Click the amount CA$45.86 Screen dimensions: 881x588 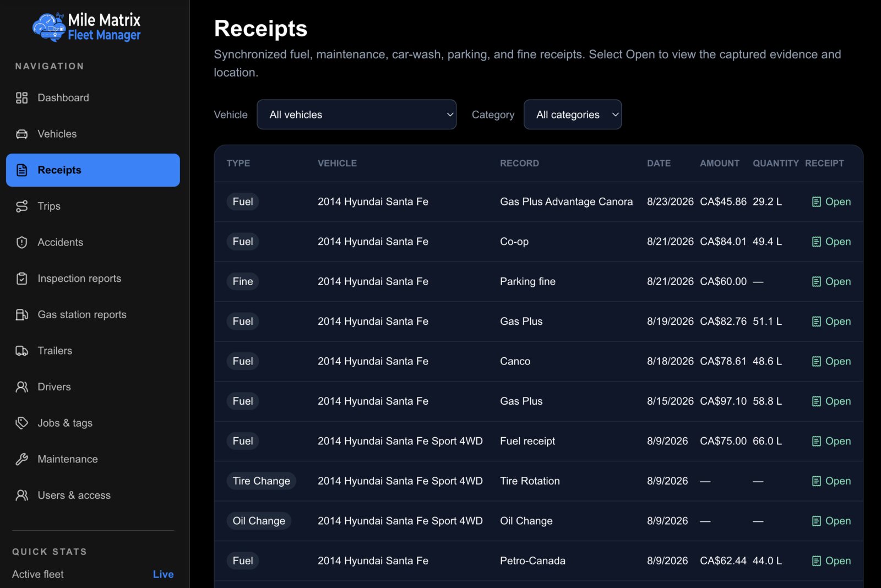[x=723, y=202]
